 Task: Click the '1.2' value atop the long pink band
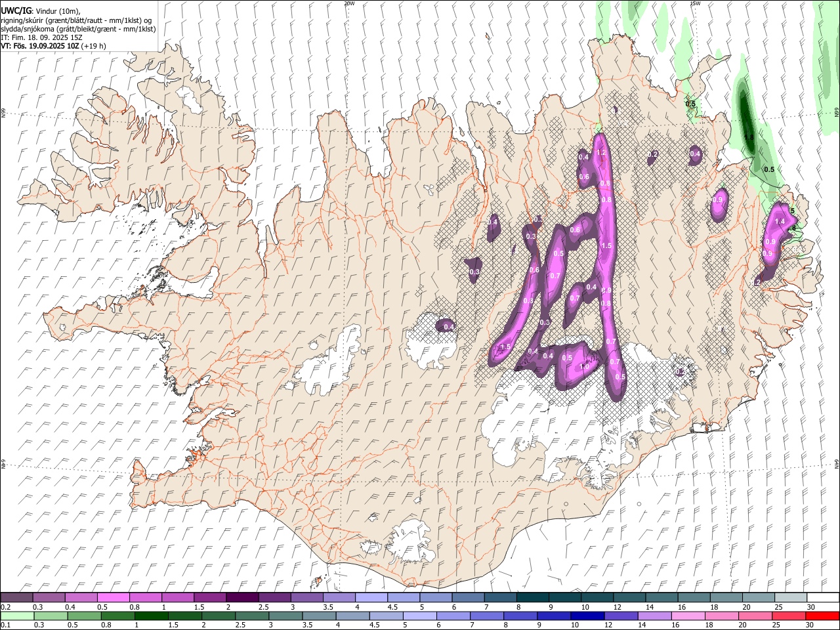click(600, 152)
